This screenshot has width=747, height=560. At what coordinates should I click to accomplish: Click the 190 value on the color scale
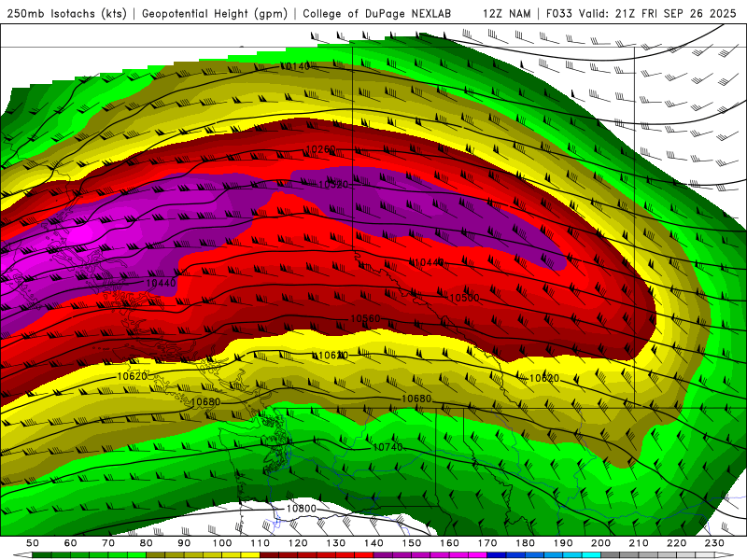pyautogui.click(x=563, y=543)
